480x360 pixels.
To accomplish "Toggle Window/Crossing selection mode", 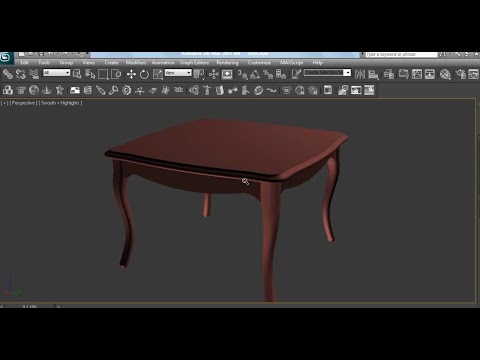I will tap(116, 74).
